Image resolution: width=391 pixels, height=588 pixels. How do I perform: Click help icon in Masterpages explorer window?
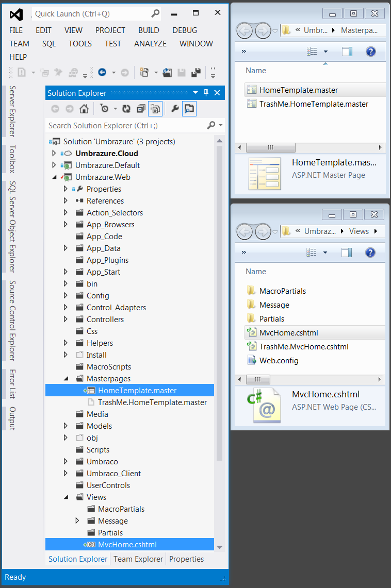370,51
